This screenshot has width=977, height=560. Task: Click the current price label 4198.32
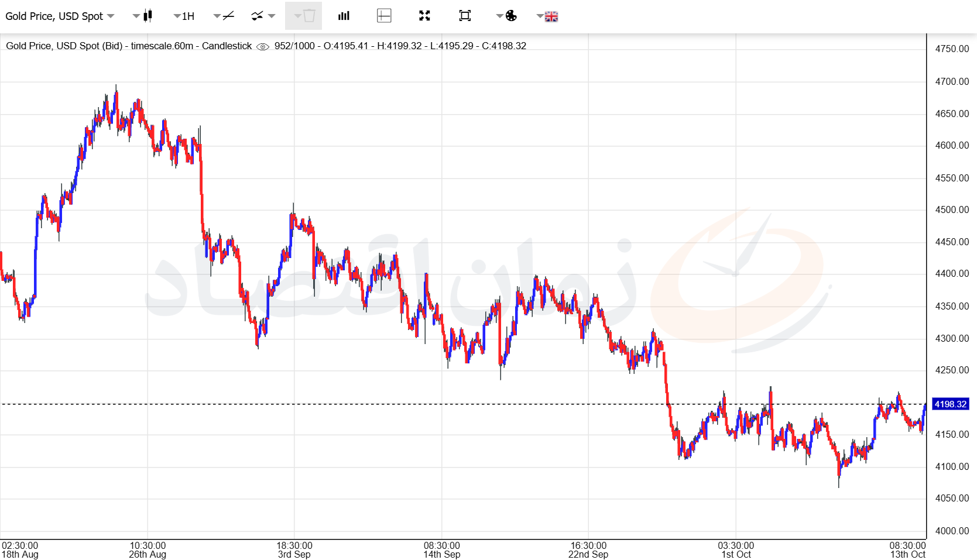(950, 404)
